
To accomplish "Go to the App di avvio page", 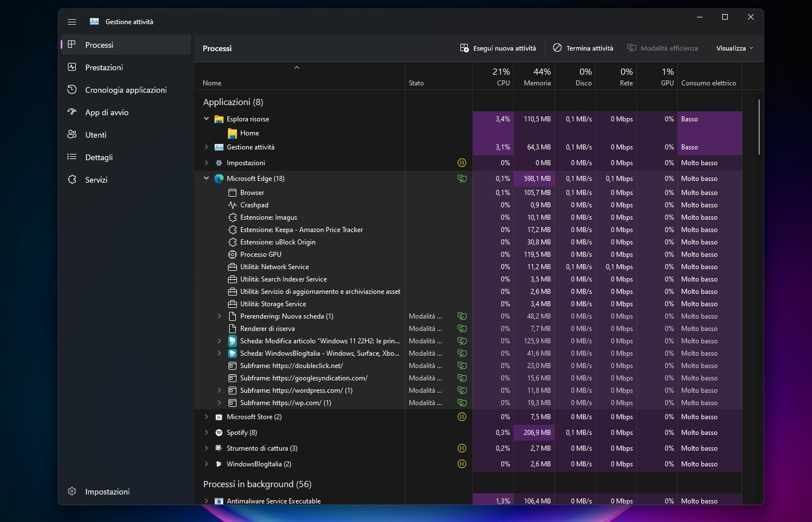I will 126,112.
